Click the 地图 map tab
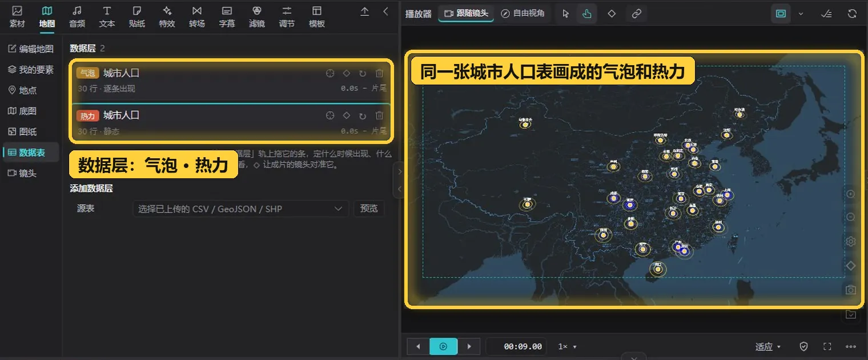Screen dimensions: 868x360 click(47, 17)
